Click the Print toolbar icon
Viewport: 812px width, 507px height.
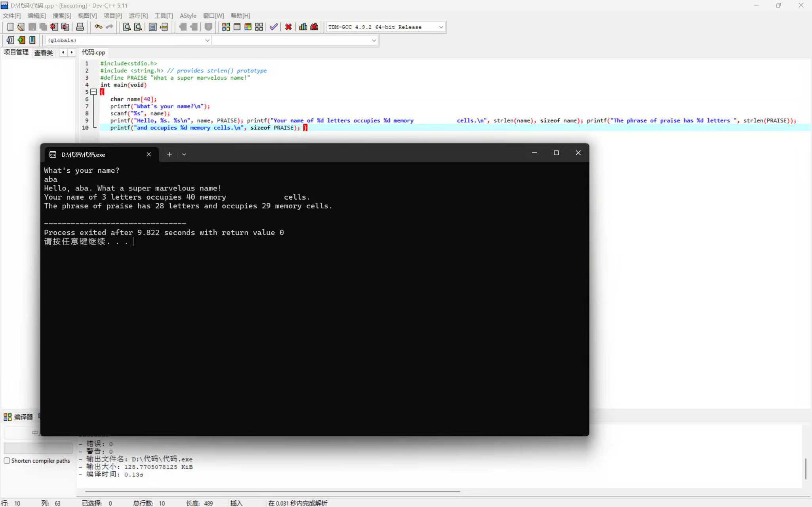coord(80,27)
